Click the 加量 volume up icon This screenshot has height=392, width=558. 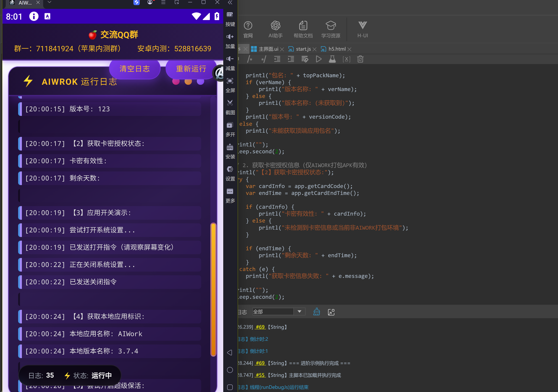pyautogui.click(x=230, y=37)
